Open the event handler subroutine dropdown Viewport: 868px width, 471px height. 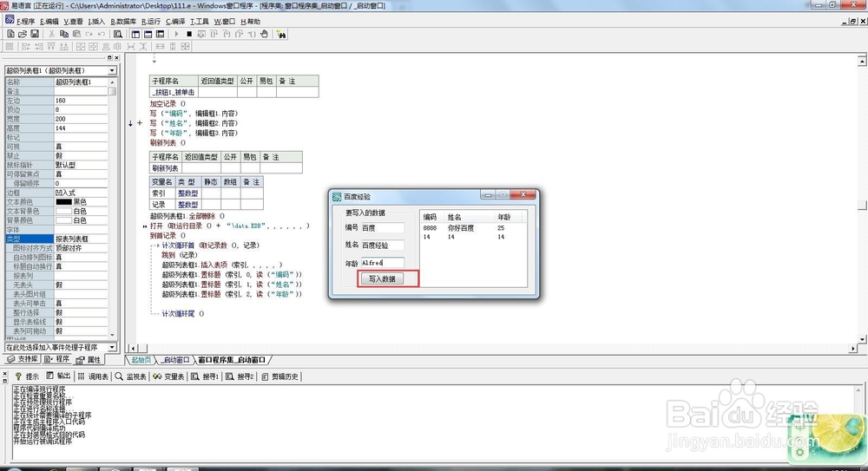[112, 347]
